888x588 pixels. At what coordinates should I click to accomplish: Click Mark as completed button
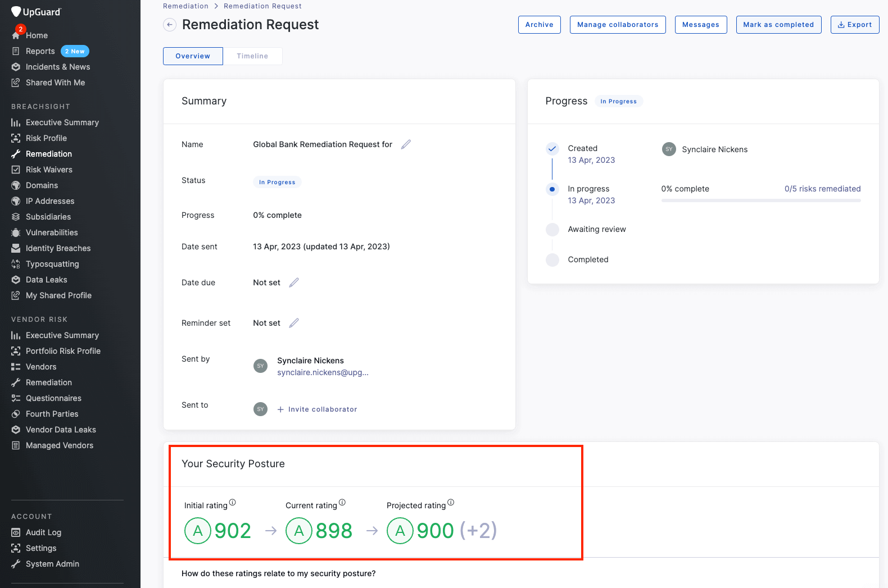[778, 25]
